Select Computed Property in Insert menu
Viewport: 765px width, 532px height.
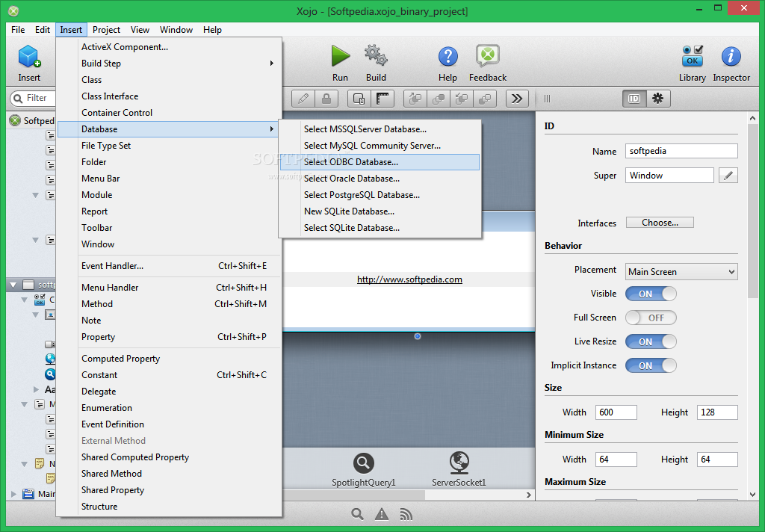coord(169,359)
